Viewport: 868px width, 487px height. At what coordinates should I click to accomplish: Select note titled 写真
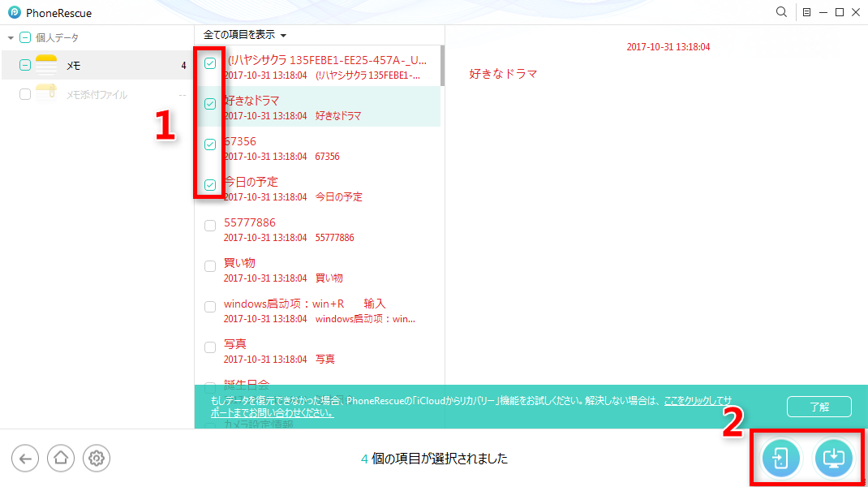pos(234,344)
